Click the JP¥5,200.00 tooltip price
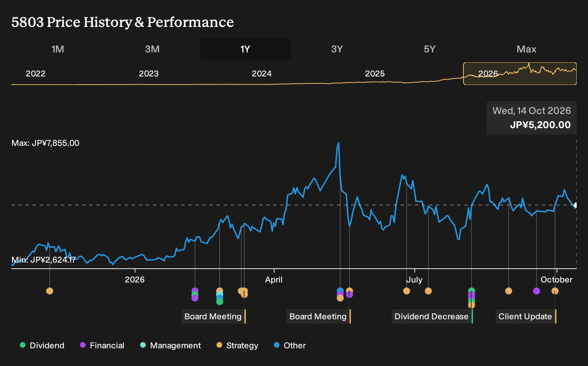588x366 pixels. point(540,125)
